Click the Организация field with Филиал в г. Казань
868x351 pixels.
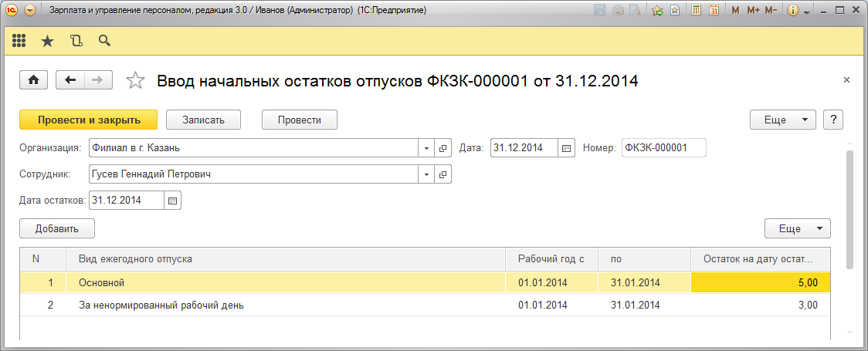click(x=253, y=148)
